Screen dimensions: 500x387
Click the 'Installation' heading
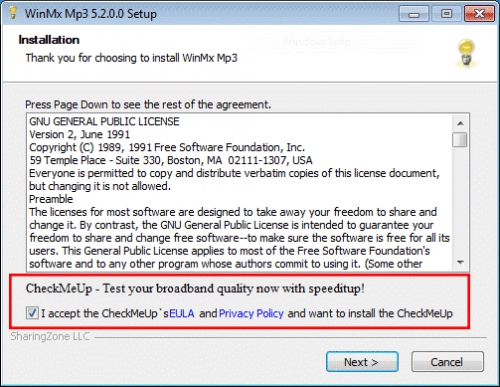coord(49,40)
